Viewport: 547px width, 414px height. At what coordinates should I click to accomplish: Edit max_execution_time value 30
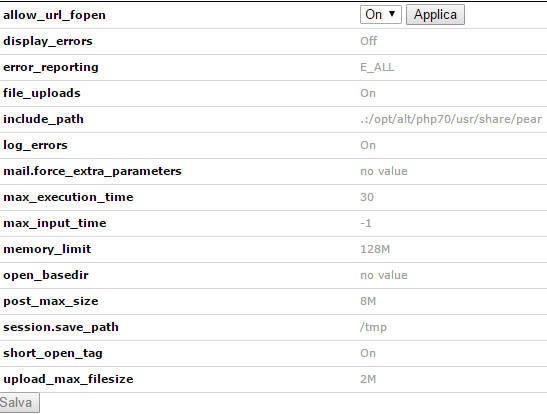(x=367, y=197)
